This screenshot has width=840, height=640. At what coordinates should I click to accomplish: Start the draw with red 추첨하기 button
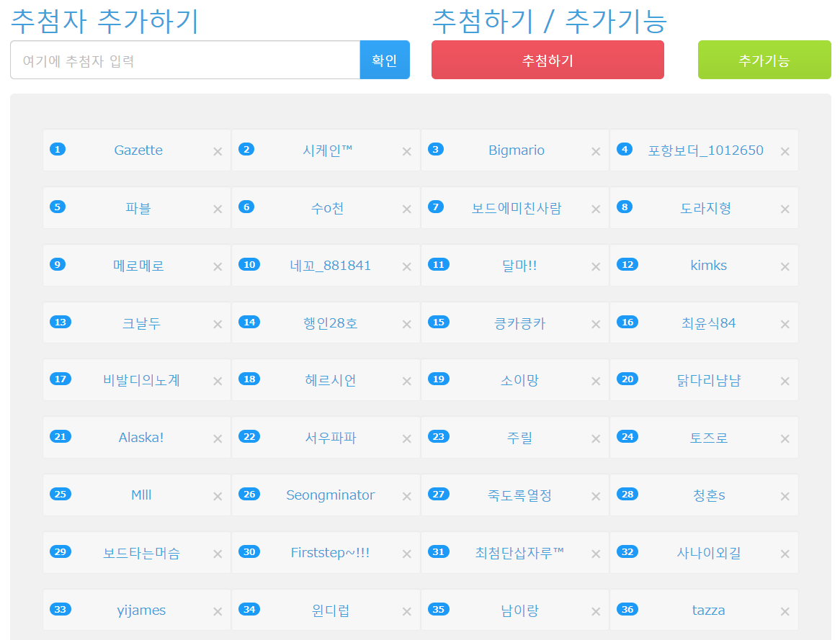(x=548, y=60)
